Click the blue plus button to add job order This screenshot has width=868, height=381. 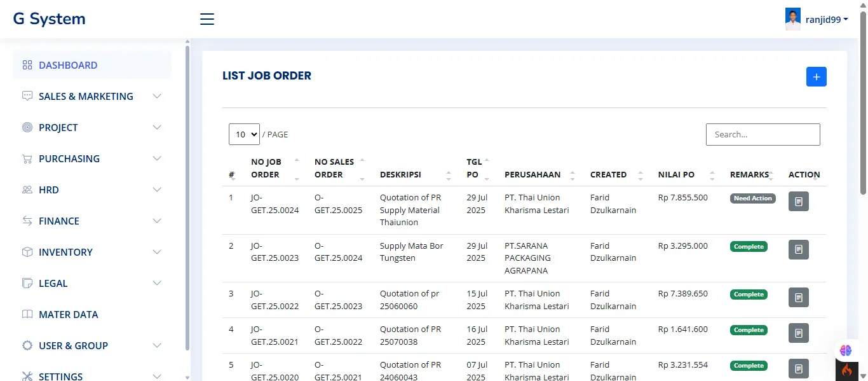[x=816, y=77]
